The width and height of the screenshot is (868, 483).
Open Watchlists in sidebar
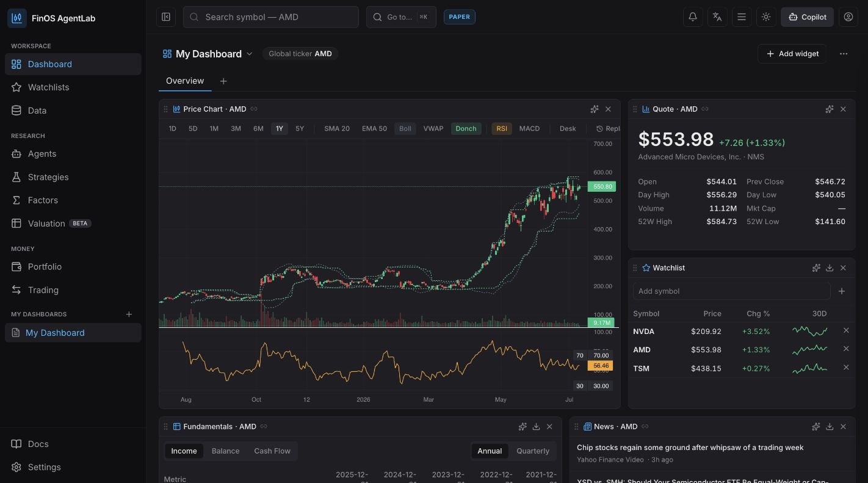pyautogui.click(x=73, y=87)
